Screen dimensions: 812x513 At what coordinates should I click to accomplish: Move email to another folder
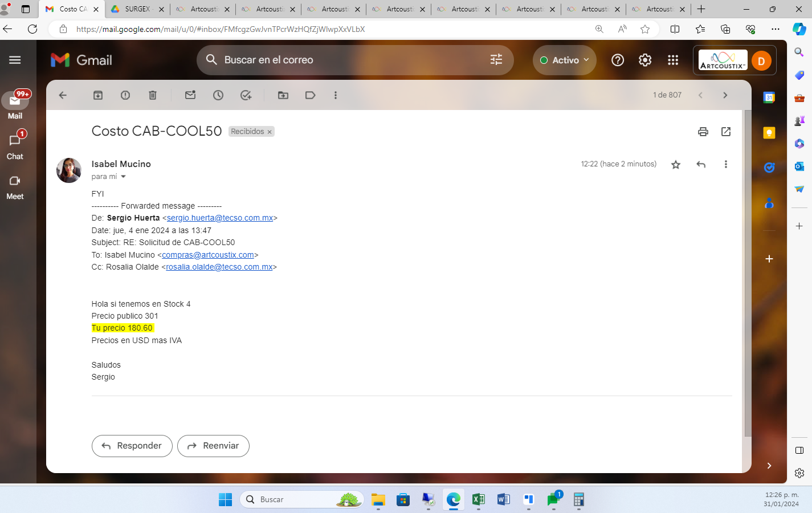[x=283, y=95]
